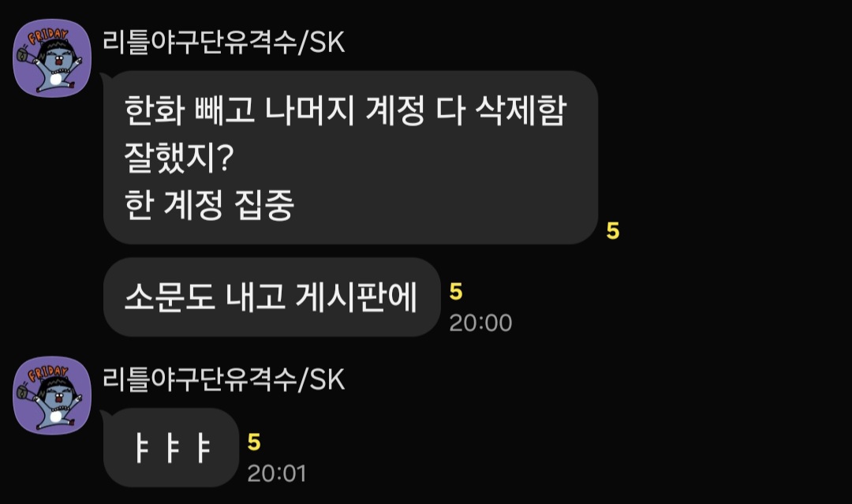The image size is (852, 504).
Task: Click the 잘했지? line in the bubble
Action: [179, 158]
